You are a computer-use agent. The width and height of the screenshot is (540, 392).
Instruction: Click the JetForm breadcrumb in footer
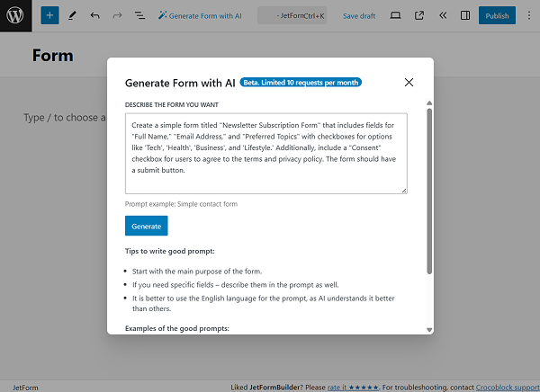pyautogui.click(x=25, y=388)
